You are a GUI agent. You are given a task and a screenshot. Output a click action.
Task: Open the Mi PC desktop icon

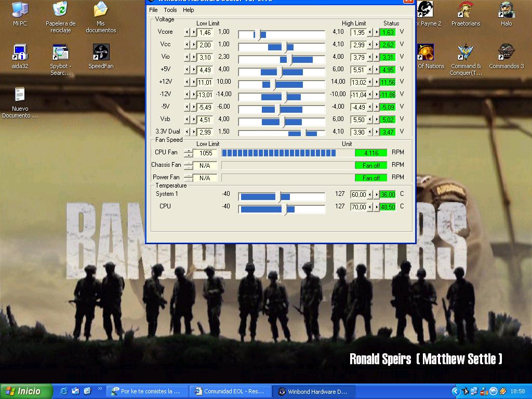tap(20, 14)
